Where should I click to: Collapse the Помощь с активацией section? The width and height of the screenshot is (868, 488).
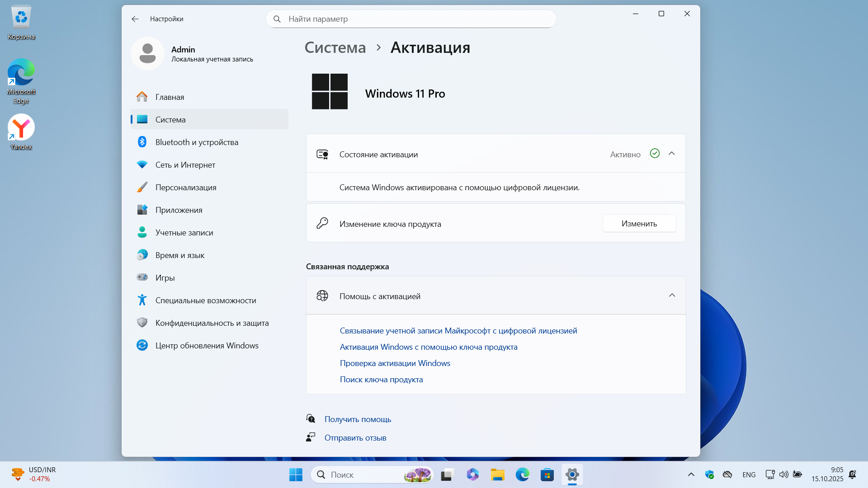[x=672, y=296]
